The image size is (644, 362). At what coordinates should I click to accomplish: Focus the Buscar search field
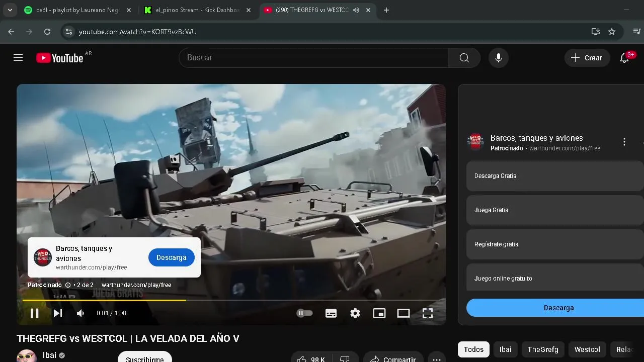(314, 58)
